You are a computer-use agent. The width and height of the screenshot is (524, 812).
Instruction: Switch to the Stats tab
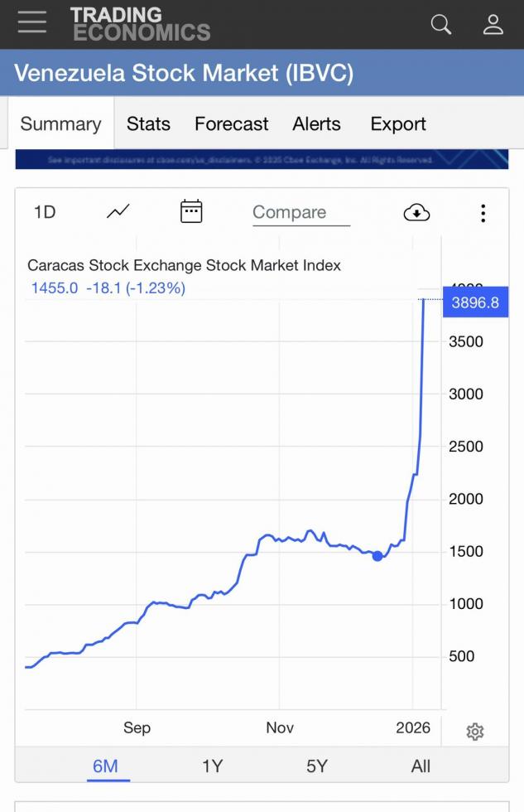[148, 124]
